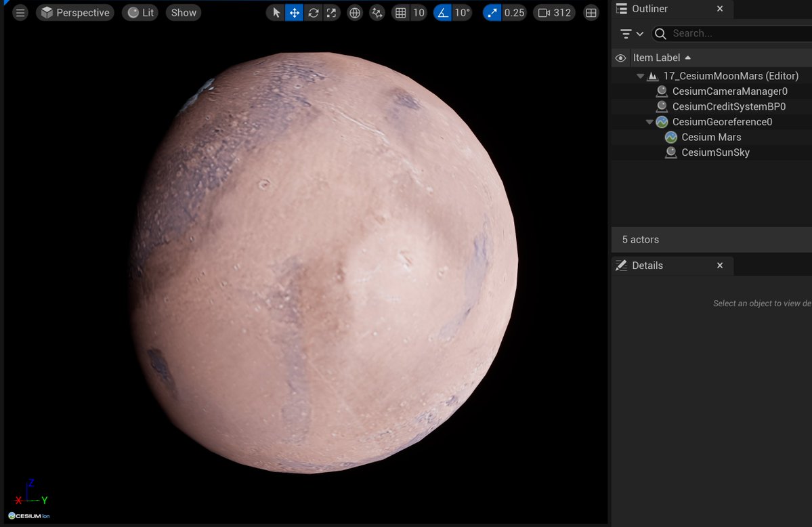Expand the Outliner filter dropdown chevron
Viewport: 812px width, 527px height.
point(640,34)
